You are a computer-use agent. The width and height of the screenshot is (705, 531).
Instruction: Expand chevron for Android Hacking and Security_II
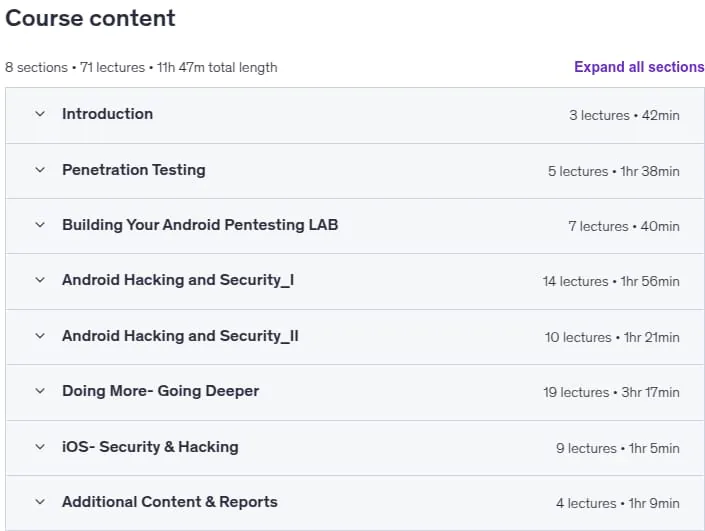coord(40,336)
